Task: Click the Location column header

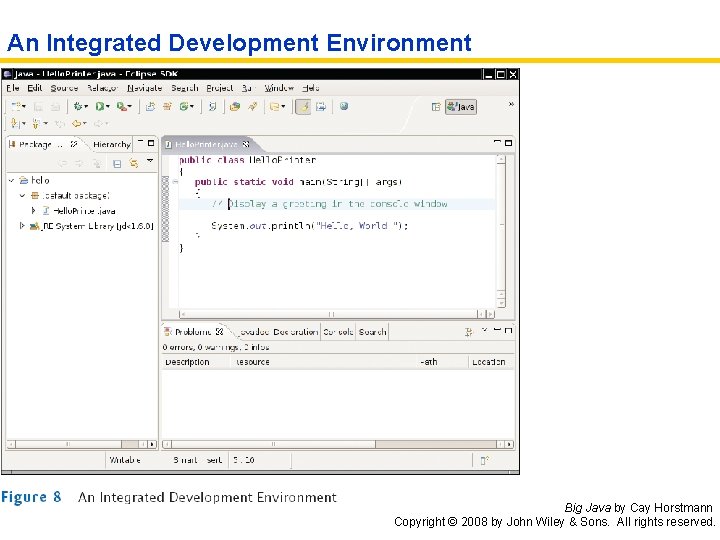Action: coord(491,362)
